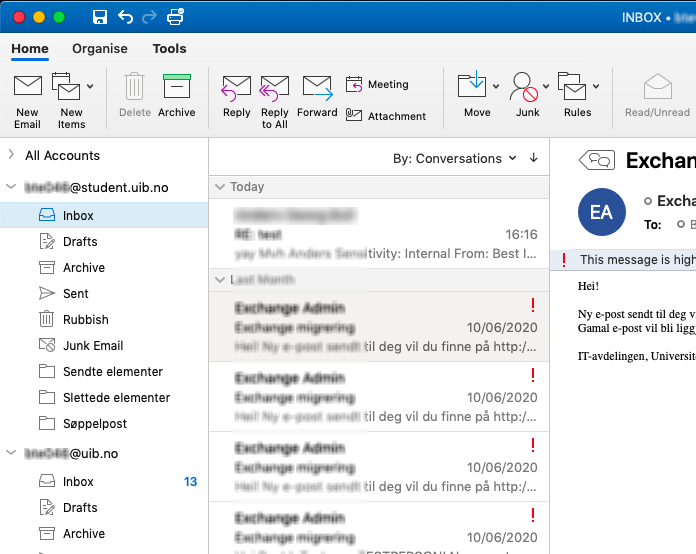
Task: Open the Junk dropdown menu
Action: pyautogui.click(x=546, y=86)
